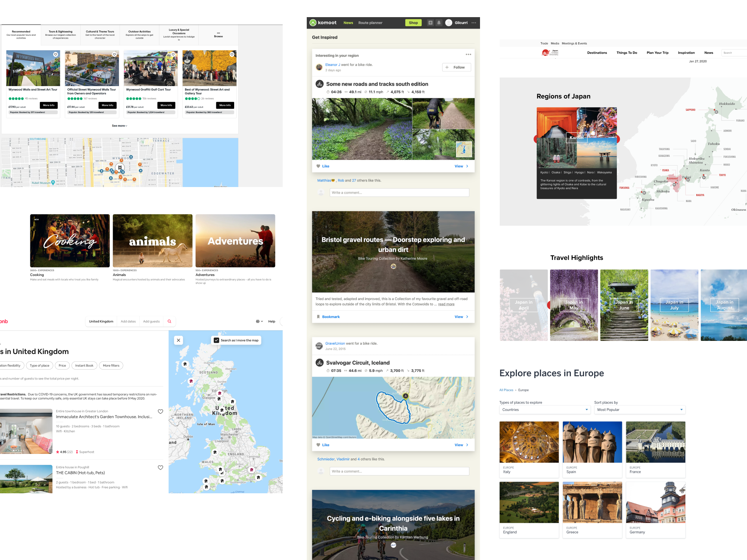Click the Write a comment field under Matthias
The image size is (747, 560).
pos(399,192)
